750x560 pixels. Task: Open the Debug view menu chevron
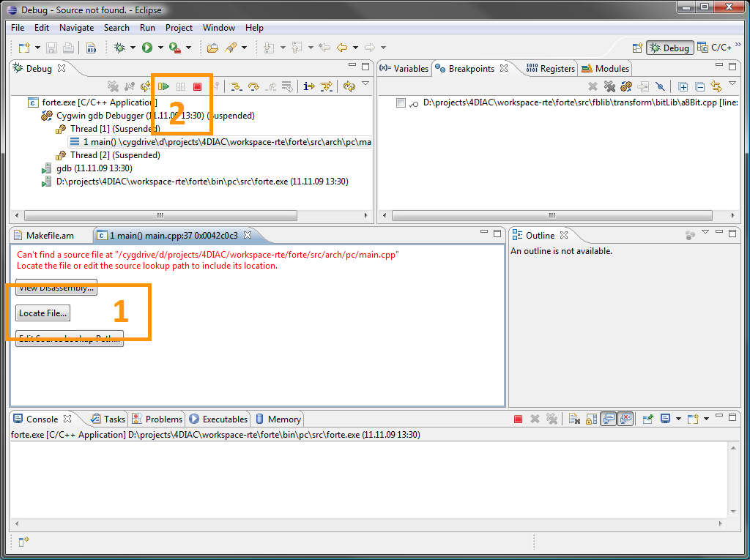(364, 83)
